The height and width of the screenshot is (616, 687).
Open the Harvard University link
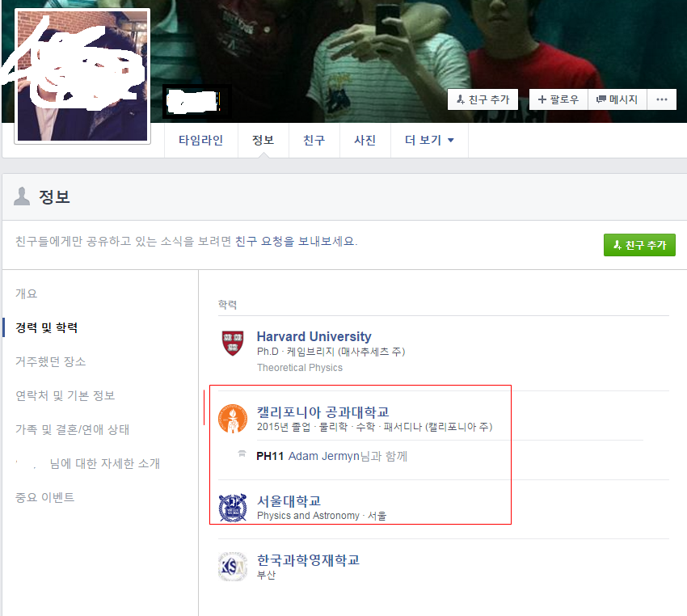(314, 336)
